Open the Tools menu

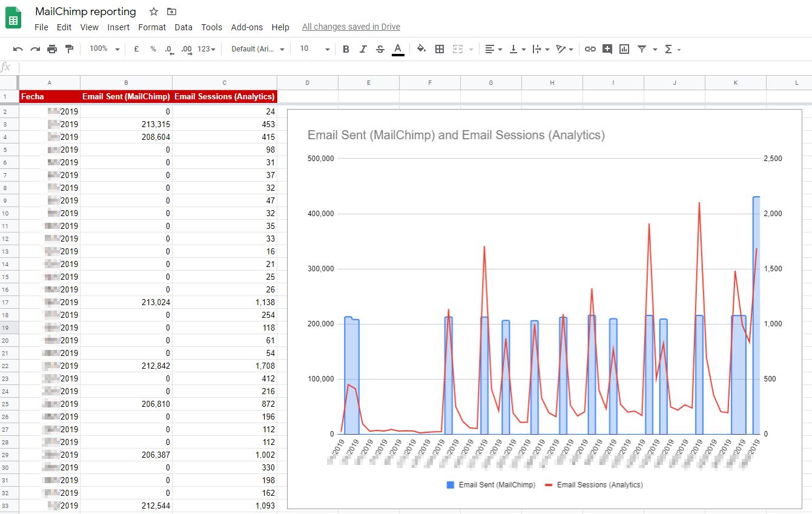tap(212, 27)
